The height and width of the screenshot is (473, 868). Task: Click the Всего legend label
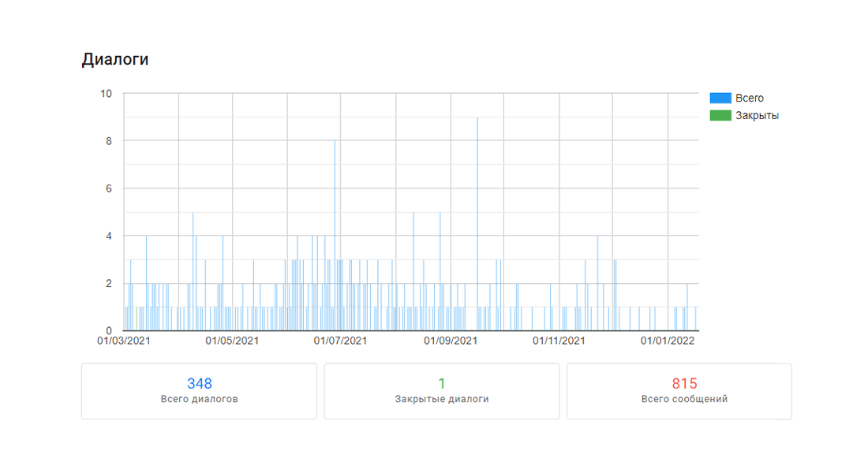[x=750, y=98]
